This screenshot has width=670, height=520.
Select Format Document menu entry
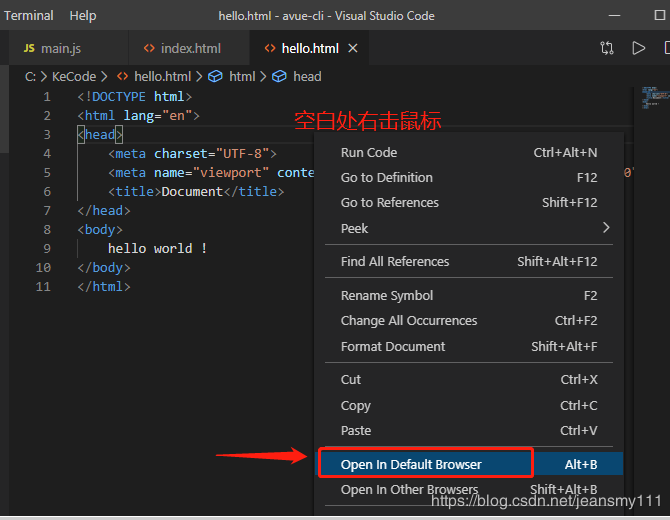393,346
